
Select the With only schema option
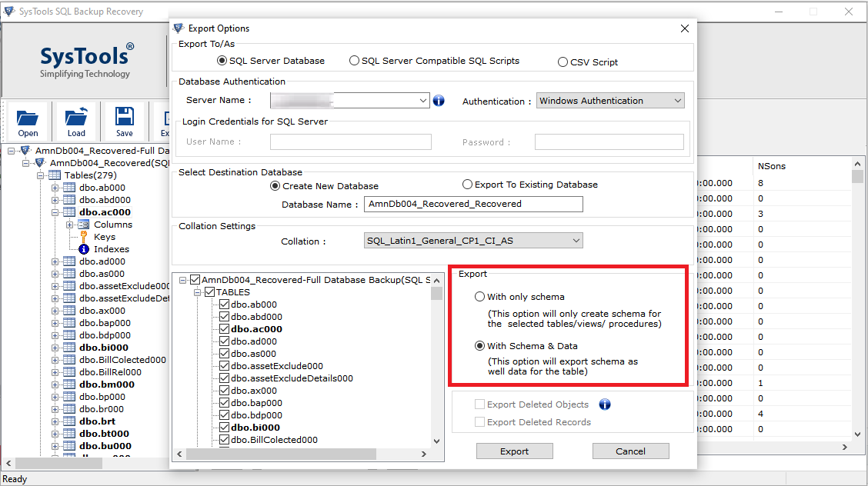pos(479,297)
